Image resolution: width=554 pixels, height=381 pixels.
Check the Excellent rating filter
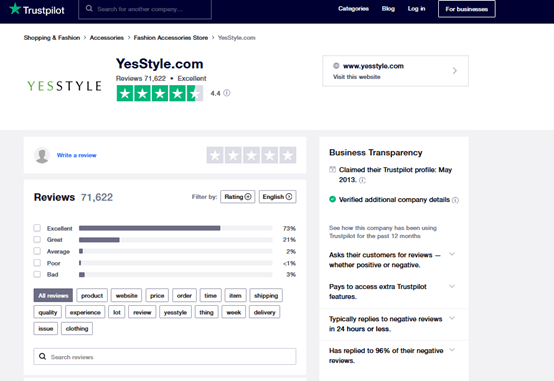[x=37, y=228]
